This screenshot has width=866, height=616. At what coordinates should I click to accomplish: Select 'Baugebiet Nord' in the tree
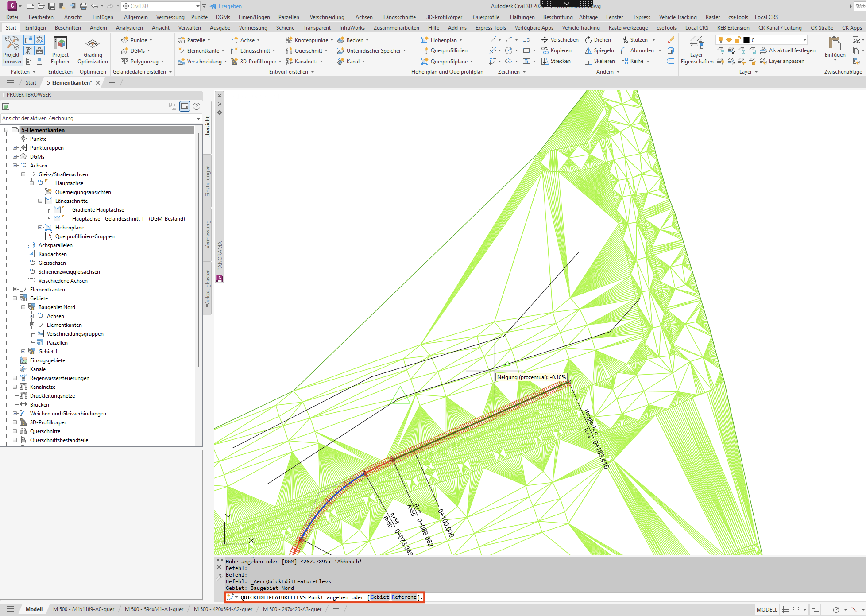point(57,307)
